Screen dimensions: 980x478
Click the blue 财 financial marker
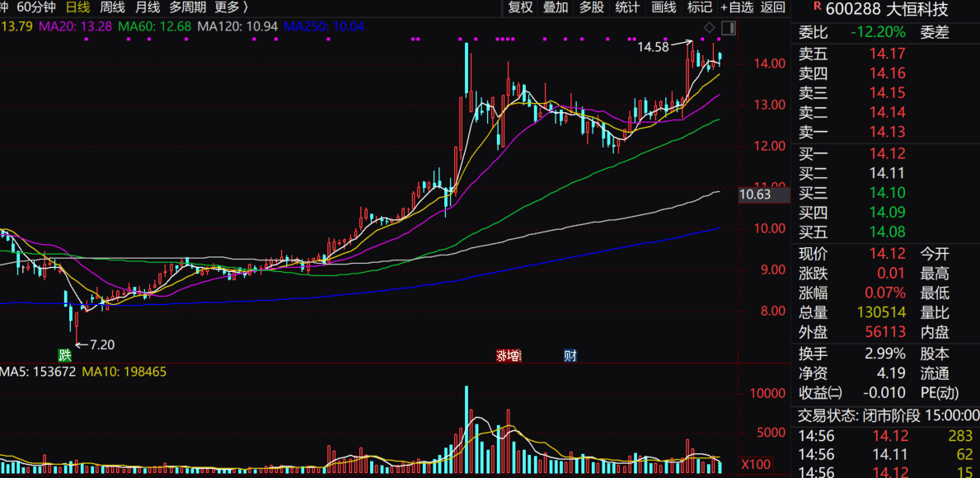tap(570, 356)
